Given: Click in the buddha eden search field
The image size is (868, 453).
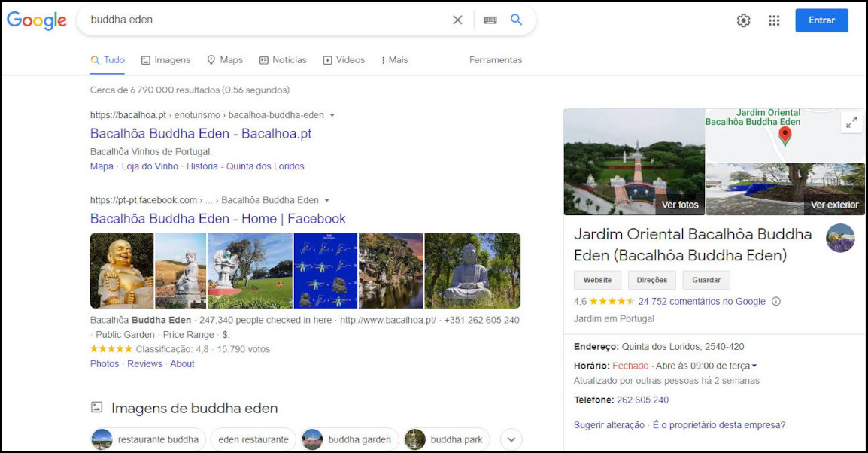Looking at the screenshot, I should point(266,20).
